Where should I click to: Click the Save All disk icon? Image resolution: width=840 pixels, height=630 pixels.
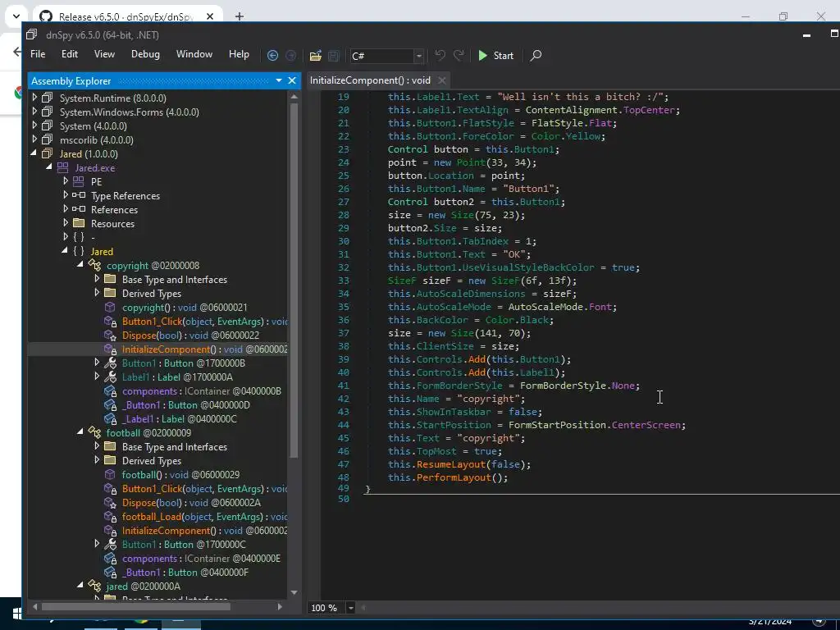(x=333, y=55)
